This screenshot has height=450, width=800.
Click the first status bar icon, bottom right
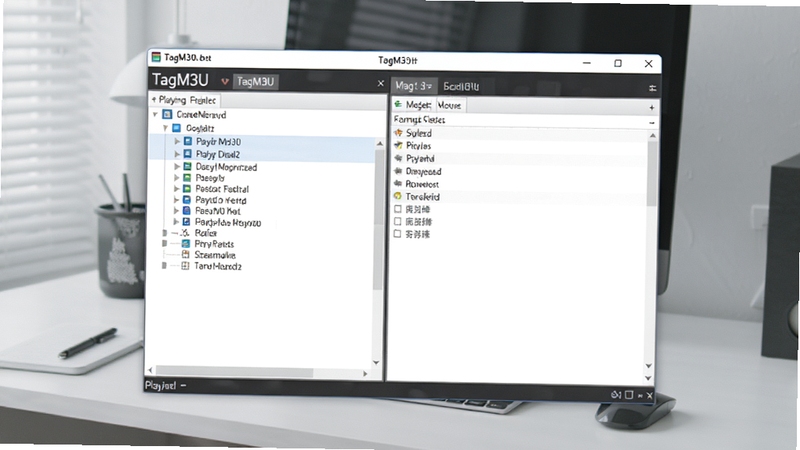pyautogui.click(x=616, y=394)
